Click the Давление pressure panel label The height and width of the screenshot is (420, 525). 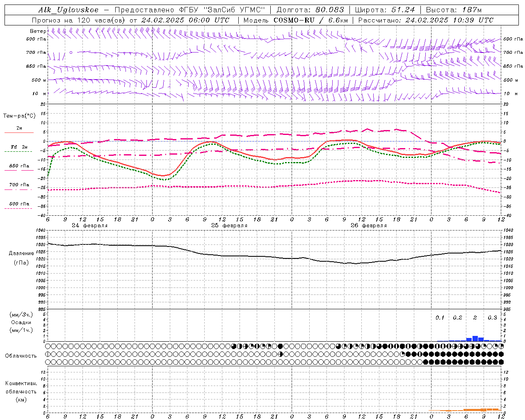[x=21, y=253]
